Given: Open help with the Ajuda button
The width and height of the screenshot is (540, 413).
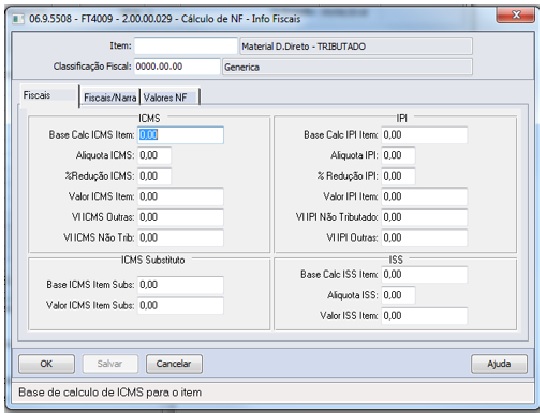Looking at the screenshot, I should (x=499, y=364).
